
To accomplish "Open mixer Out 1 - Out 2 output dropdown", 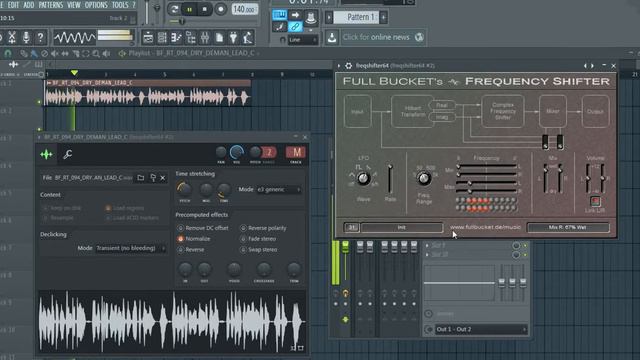I will pos(481,329).
